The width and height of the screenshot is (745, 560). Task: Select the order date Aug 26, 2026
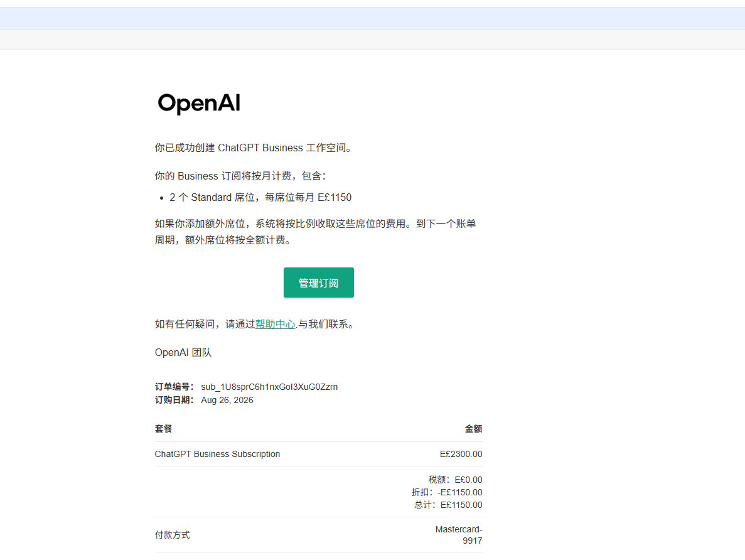point(227,401)
